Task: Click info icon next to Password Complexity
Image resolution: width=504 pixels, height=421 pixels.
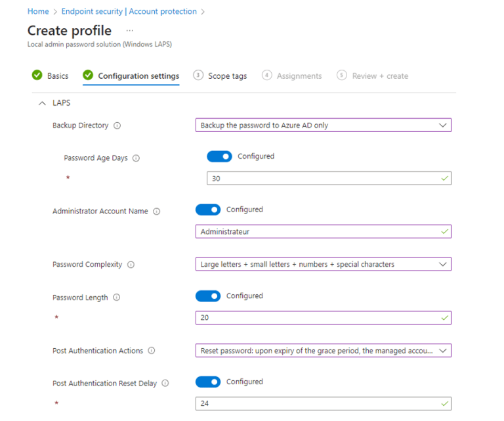Action: (131, 265)
